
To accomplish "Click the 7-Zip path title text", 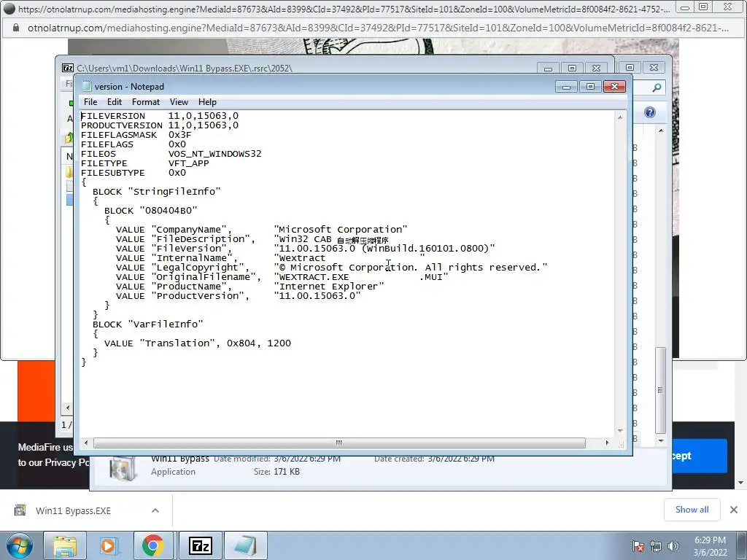I will point(185,68).
